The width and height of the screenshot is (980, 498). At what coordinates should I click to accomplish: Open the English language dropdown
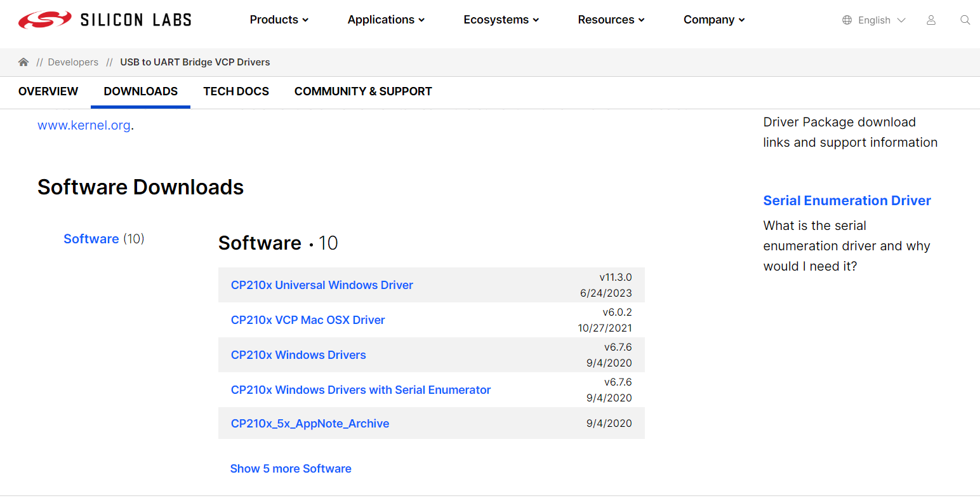pyautogui.click(x=882, y=20)
